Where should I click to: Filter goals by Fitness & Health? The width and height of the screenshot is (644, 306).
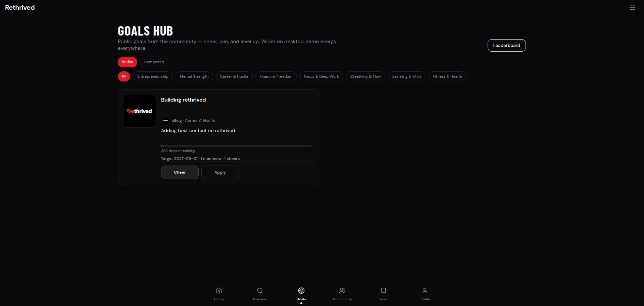point(447,76)
